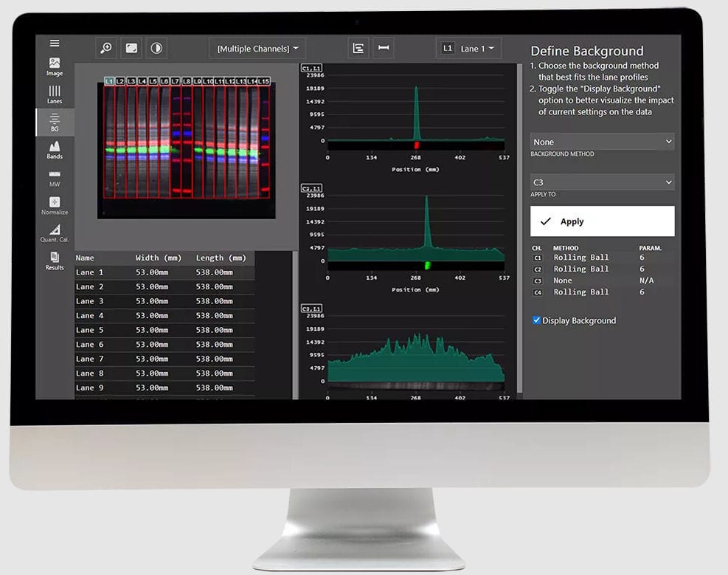Open the Apply To channel selector
This screenshot has height=575, width=728.
click(x=602, y=182)
